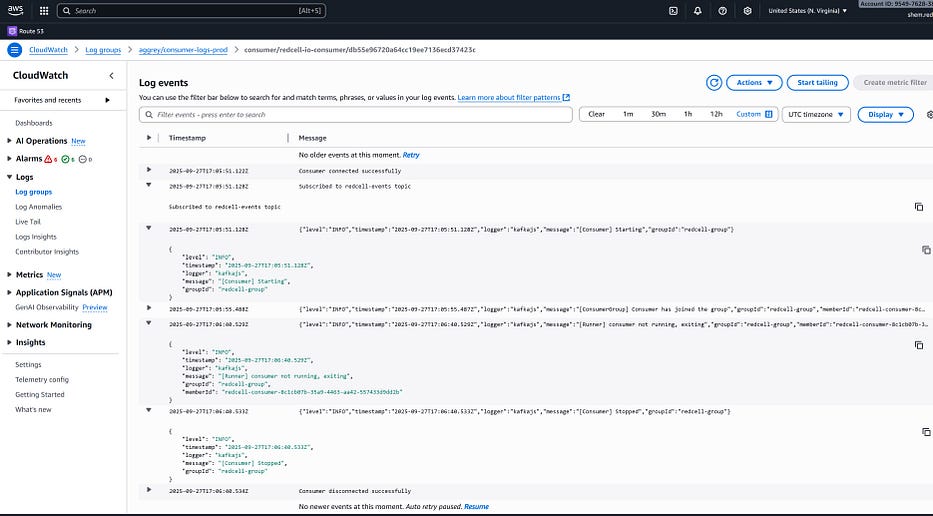Click the alarms in-alarm warning icon
The height and width of the screenshot is (516, 933).
click(x=48, y=159)
